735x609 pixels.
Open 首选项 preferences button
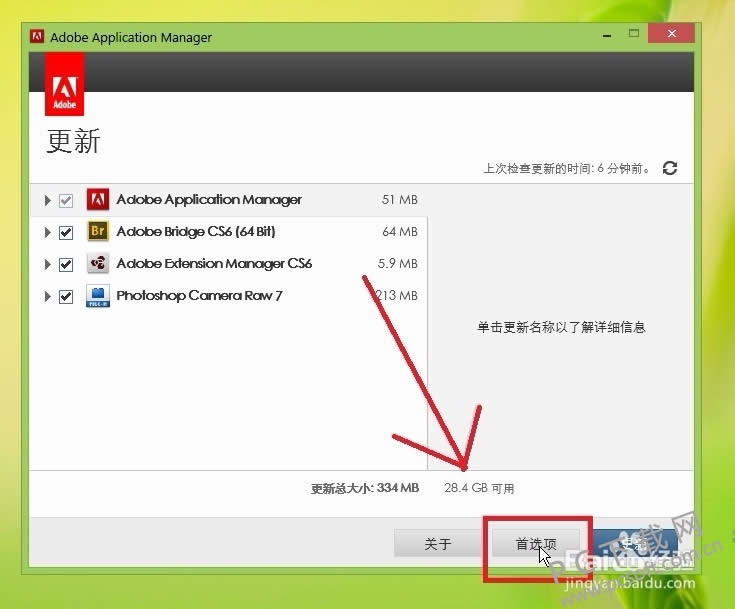click(x=536, y=543)
